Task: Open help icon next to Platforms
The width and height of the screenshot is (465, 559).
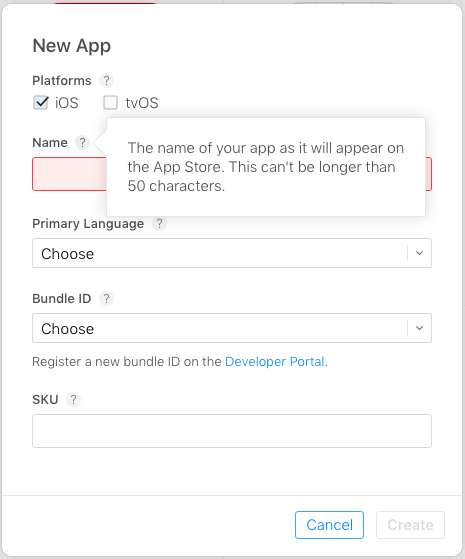Action: (x=106, y=81)
